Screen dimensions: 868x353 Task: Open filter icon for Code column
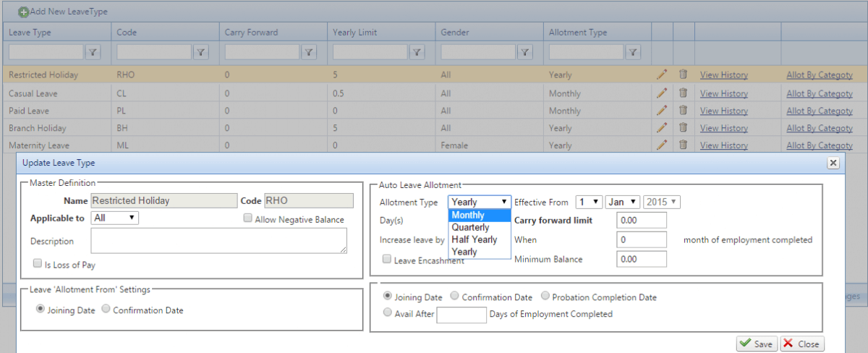[201, 52]
